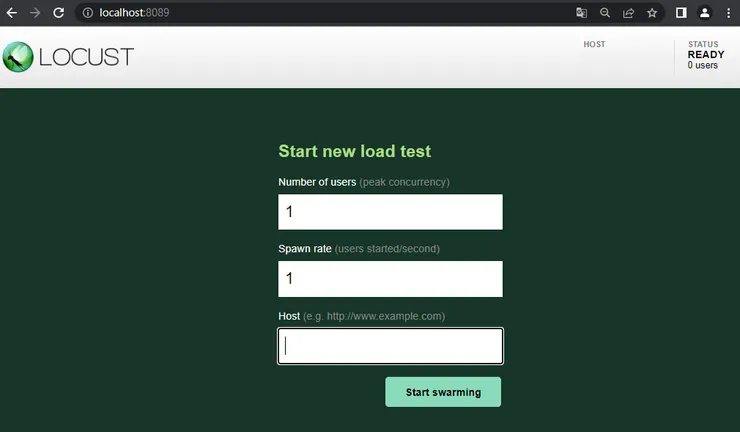Open the browser side panel icon
Viewport: 740px width, 432px height.
(x=681, y=13)
